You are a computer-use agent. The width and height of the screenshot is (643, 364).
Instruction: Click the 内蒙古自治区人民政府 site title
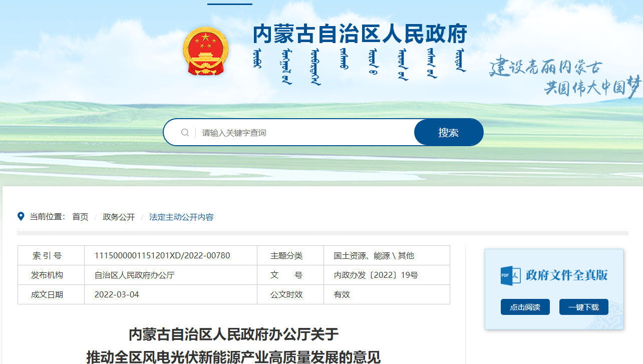(360, 34)
